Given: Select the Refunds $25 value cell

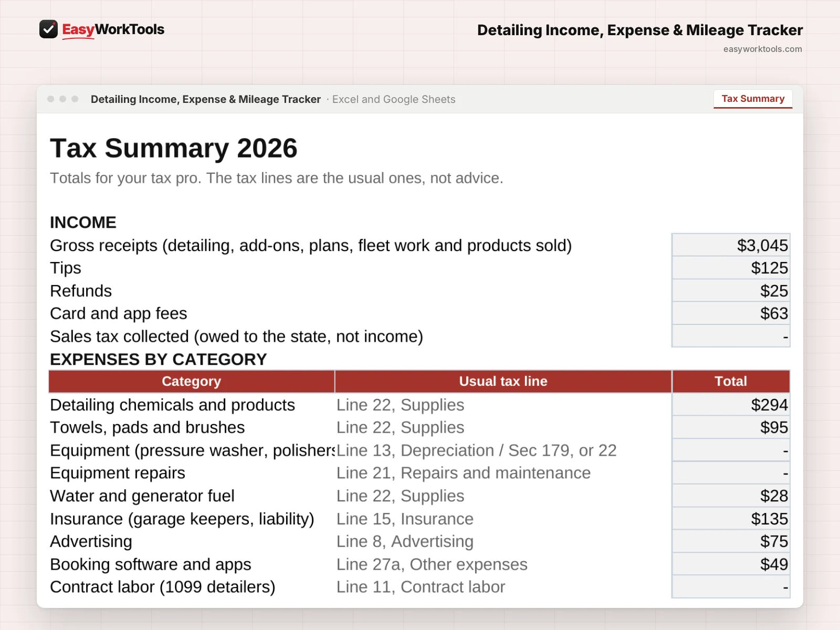Looking at the screenshot, I should [x=731, y=291].
